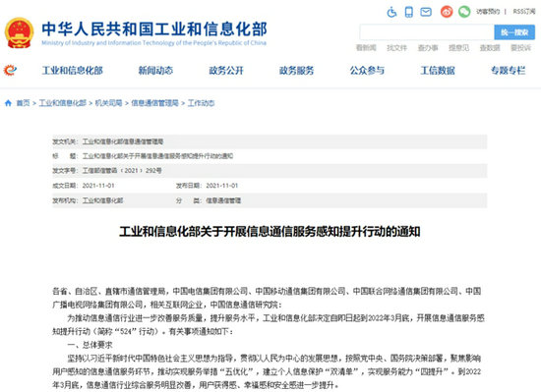541x392 pixels.
Task: Click the home icon in breadcrumb
Action: pyautogui.click(x=8, y=103)
